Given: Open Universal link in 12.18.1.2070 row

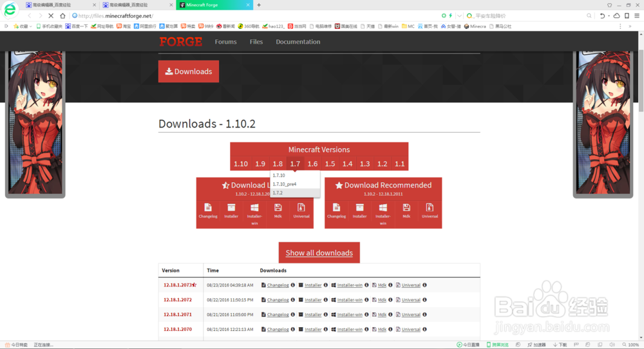Looking at the screenshot, I should 411,329.
